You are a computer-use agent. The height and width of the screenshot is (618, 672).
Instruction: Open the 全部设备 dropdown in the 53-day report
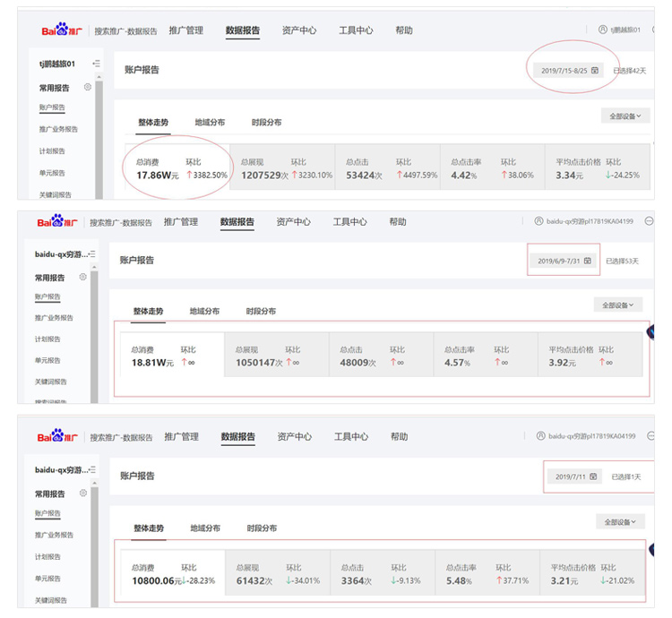pyautogui.click(x=618, y=305)
